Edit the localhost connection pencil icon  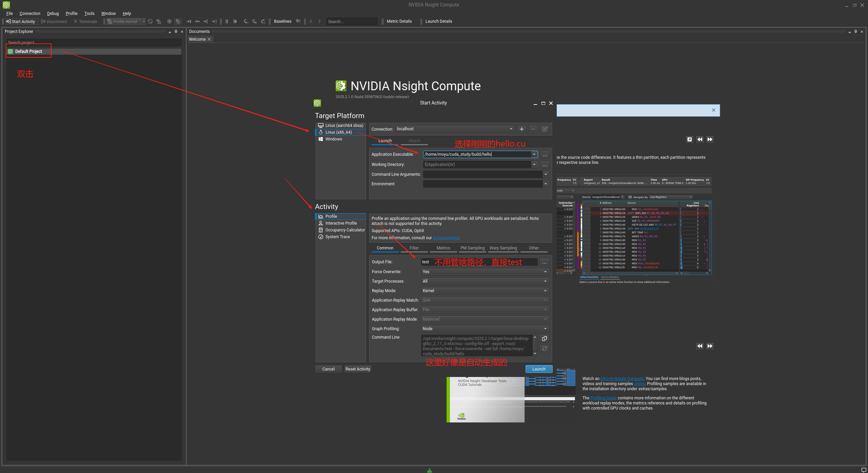[545, 129]
